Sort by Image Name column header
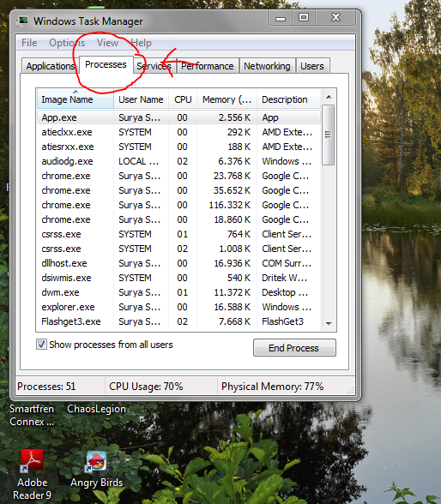 pyautogui.click(x=75, y=99)
